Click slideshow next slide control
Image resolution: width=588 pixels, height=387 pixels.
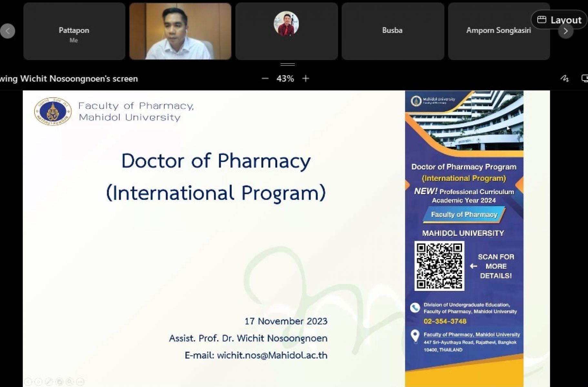38,382
